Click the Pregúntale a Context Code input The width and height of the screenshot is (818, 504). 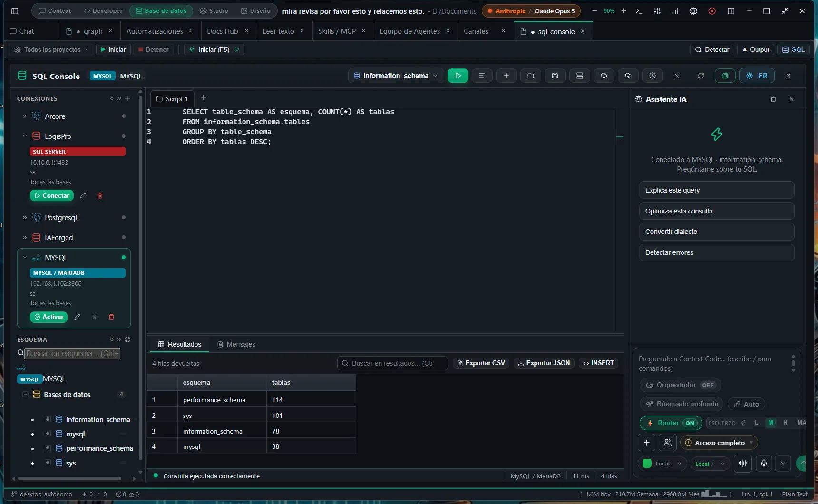[711, 364]
